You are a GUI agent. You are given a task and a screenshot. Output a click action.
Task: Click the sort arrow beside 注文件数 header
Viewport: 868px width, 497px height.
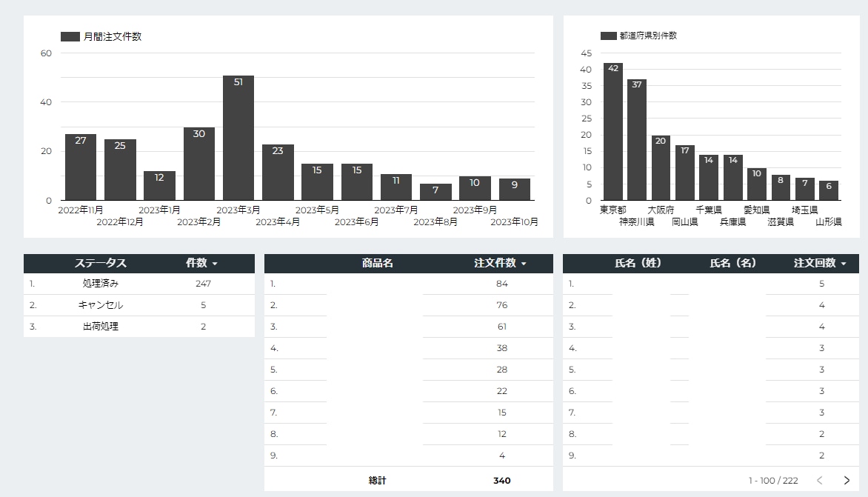(x=524, y=264)
